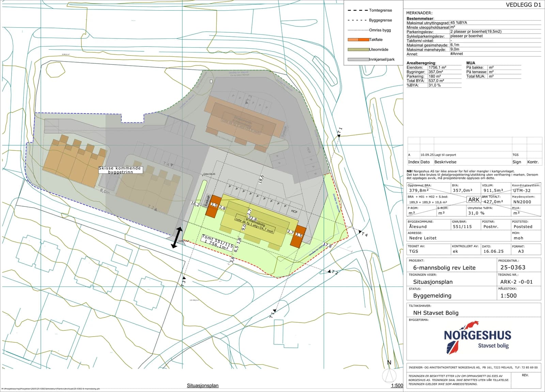This screenshot has height=392, width=545.
Task: Pick the olive Uteområde legend swatch
Action: point(358,50)
